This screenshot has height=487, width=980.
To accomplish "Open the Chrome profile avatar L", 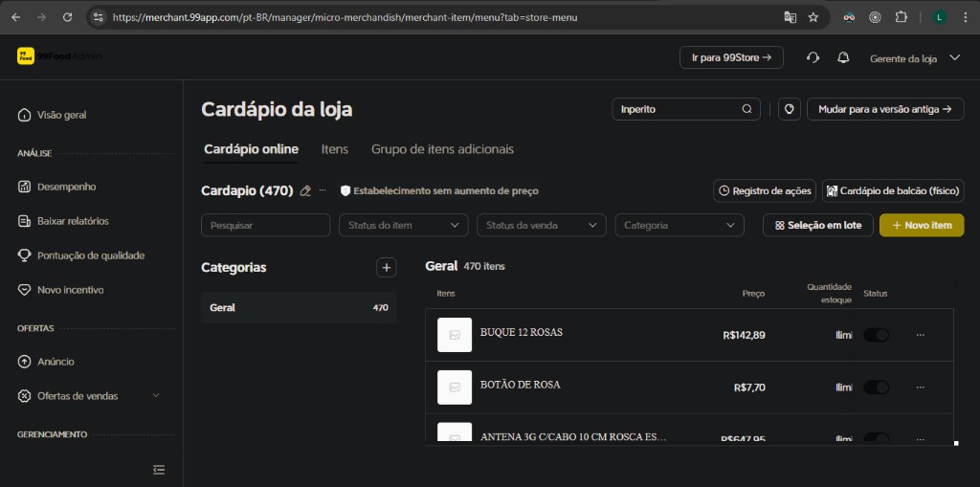I will 940,17.
